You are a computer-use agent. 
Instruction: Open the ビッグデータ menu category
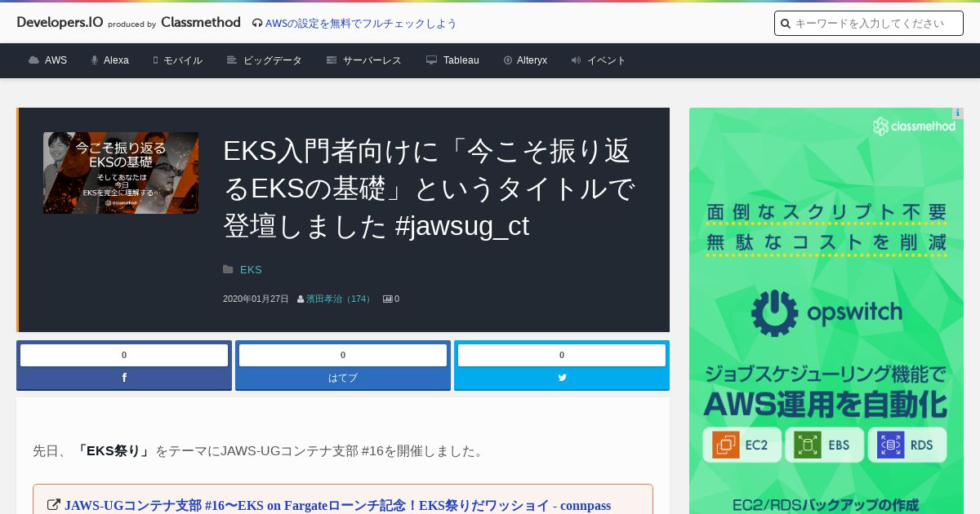(264, 60)
